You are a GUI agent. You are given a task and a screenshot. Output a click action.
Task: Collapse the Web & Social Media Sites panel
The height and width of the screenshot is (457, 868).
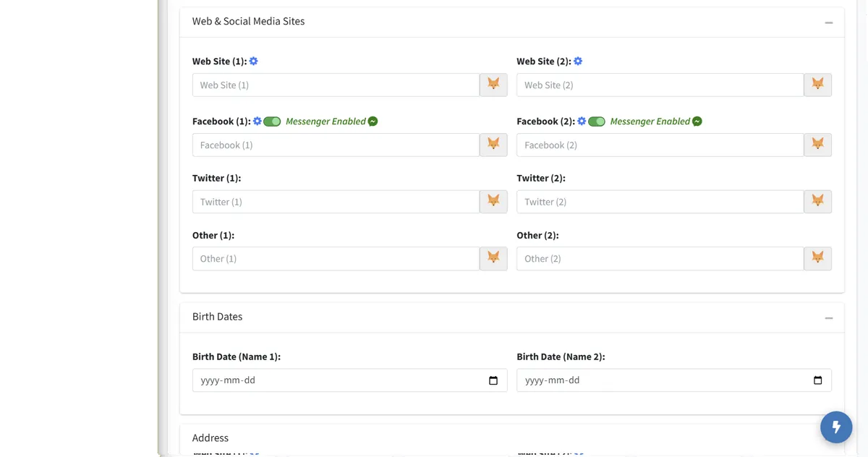[829, 22]
